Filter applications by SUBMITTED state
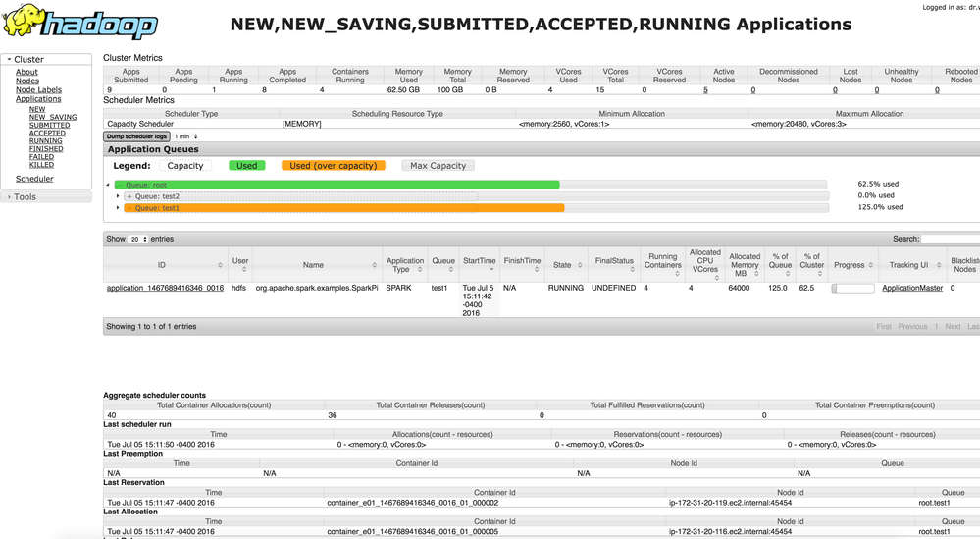980x539 pixels. point(49,125)
